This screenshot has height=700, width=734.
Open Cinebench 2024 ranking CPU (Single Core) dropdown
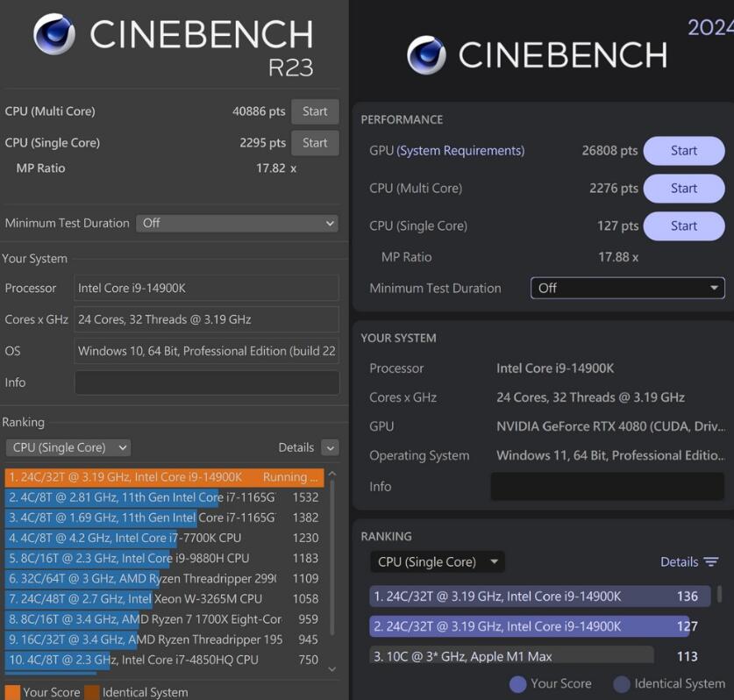(438, 562)
